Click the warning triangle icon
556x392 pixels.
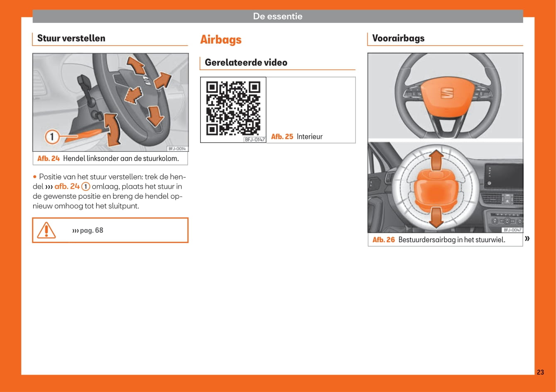click(x=46, y=230)
